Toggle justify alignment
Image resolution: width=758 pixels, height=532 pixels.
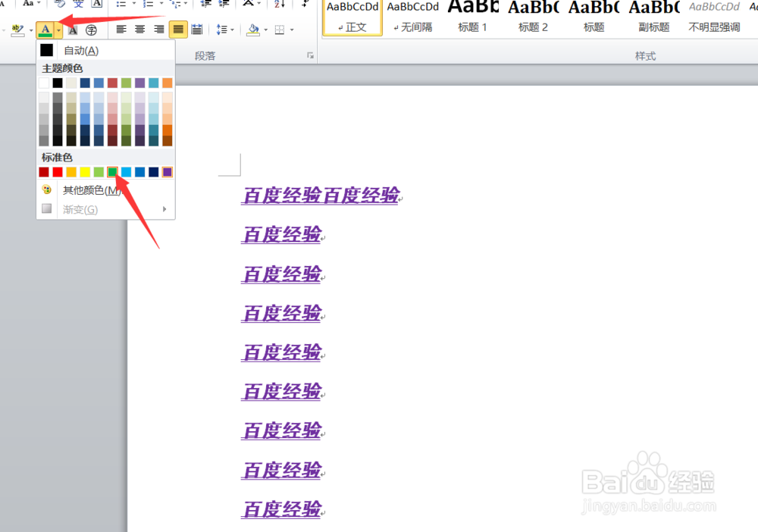[178, 30]
